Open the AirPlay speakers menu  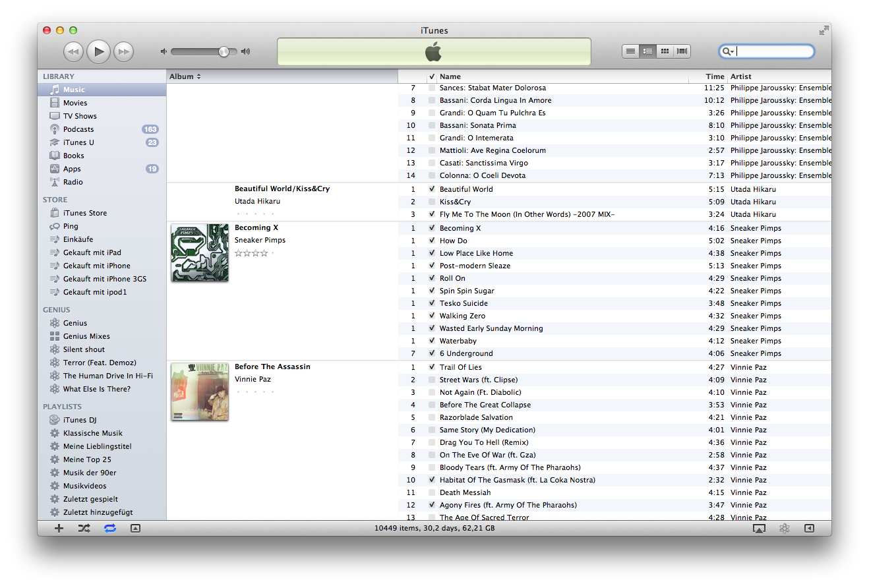[759, 528]
